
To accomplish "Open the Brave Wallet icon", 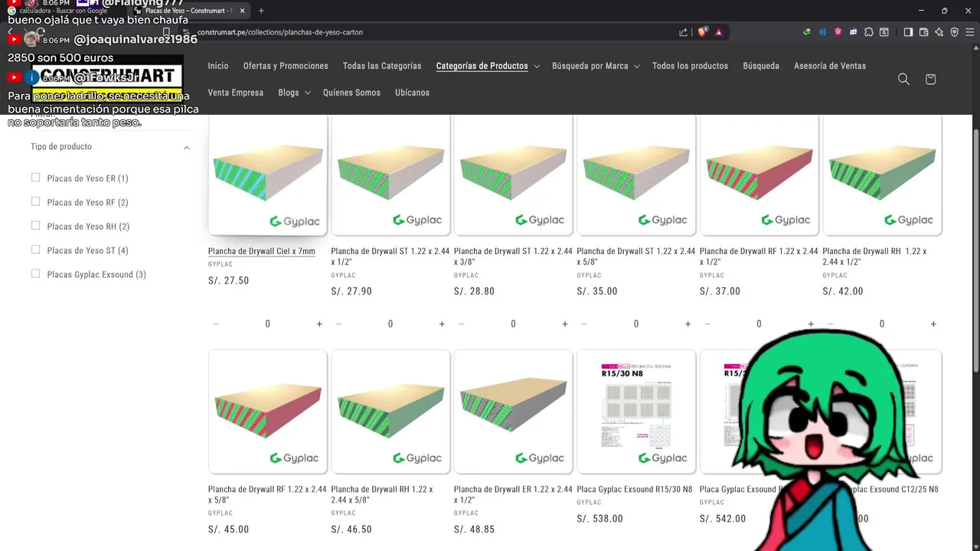I will pos(923,32).
